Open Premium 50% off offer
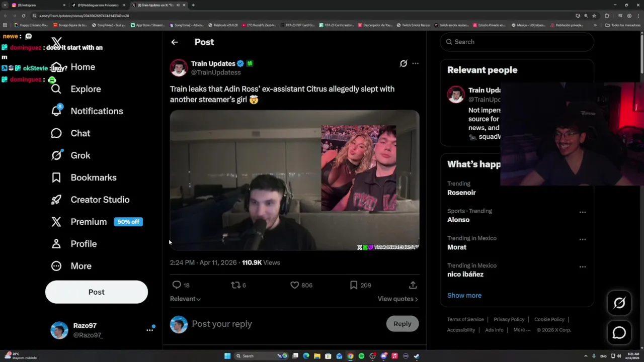This screenshot has height=362, width=644. [97, 222]
